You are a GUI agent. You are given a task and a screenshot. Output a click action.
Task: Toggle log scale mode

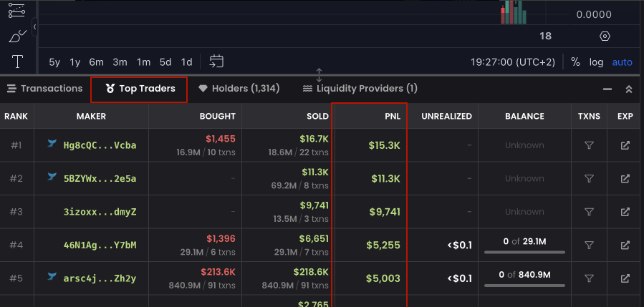click(x=596, y=62)
